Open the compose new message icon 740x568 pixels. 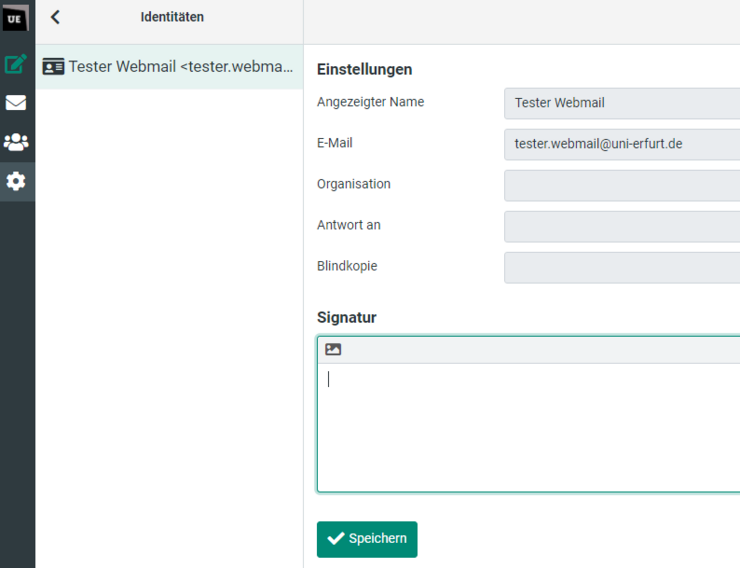pyautogui.click(x=16, y=64)
